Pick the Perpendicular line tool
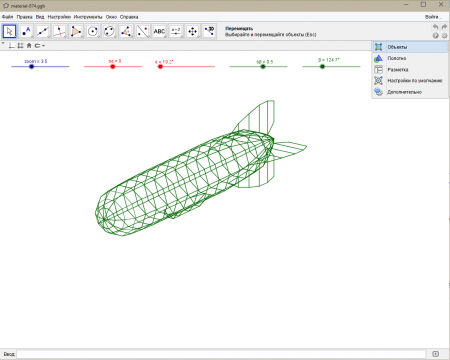 [x=59, y=31]
